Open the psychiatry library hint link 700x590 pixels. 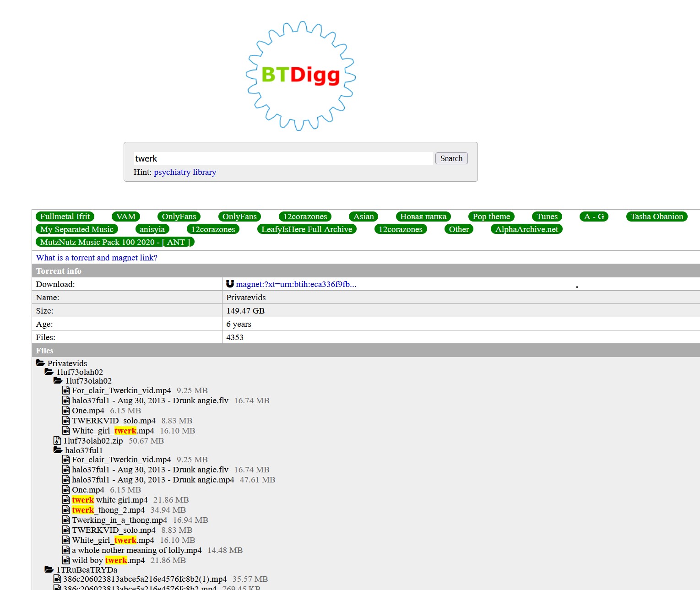185,172
